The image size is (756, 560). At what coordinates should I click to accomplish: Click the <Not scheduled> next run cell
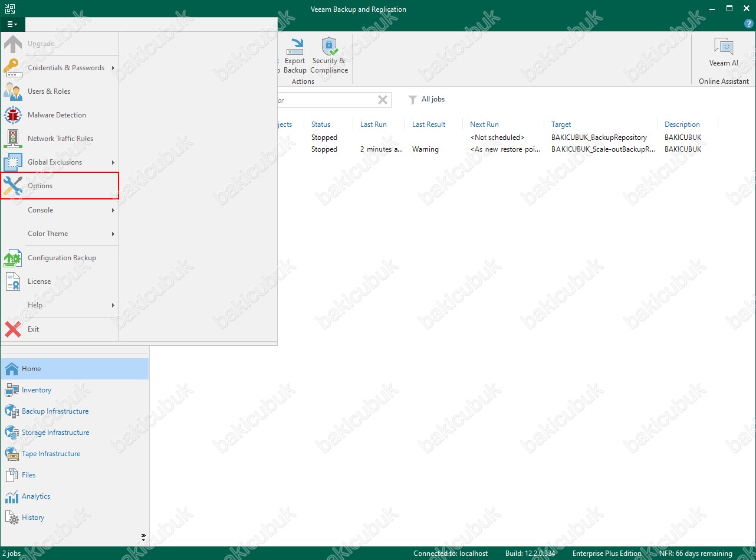[x=497, y=137]
